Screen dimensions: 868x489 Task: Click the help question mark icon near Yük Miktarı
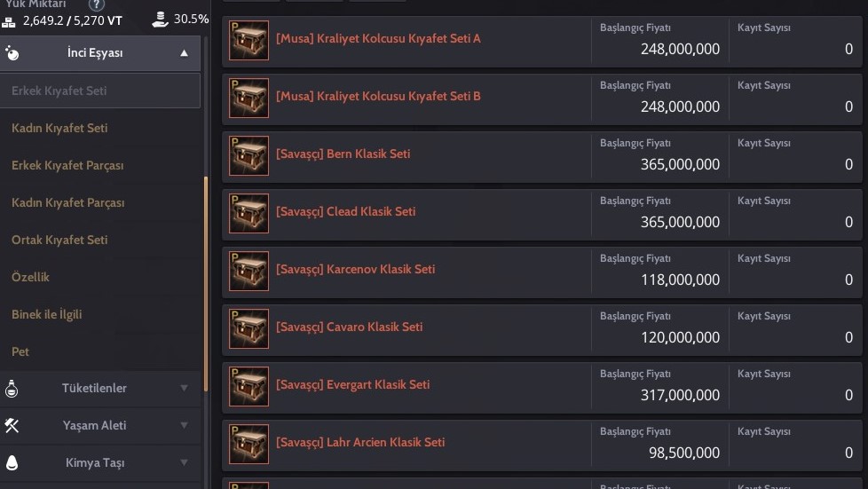tap(97, 5)
